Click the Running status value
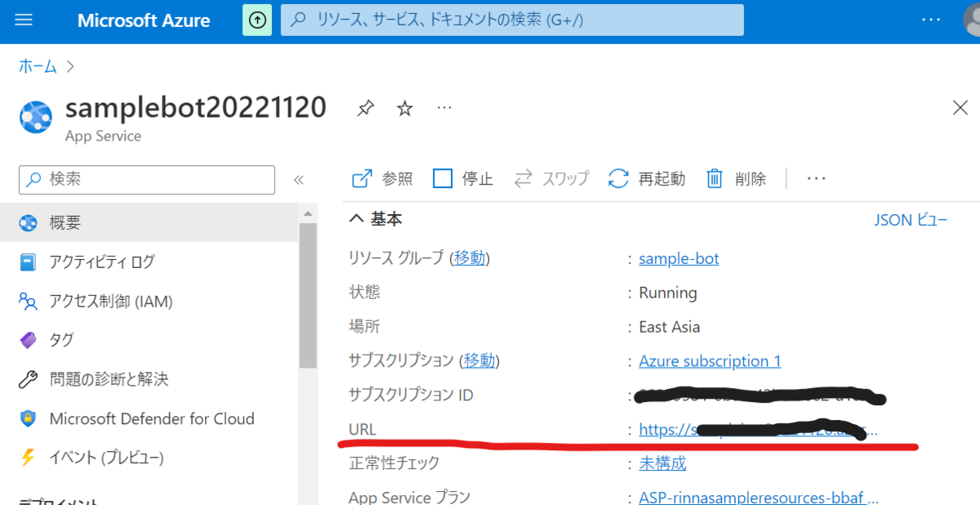This screenshot has width=980, height=505. [x=668, y=293]
